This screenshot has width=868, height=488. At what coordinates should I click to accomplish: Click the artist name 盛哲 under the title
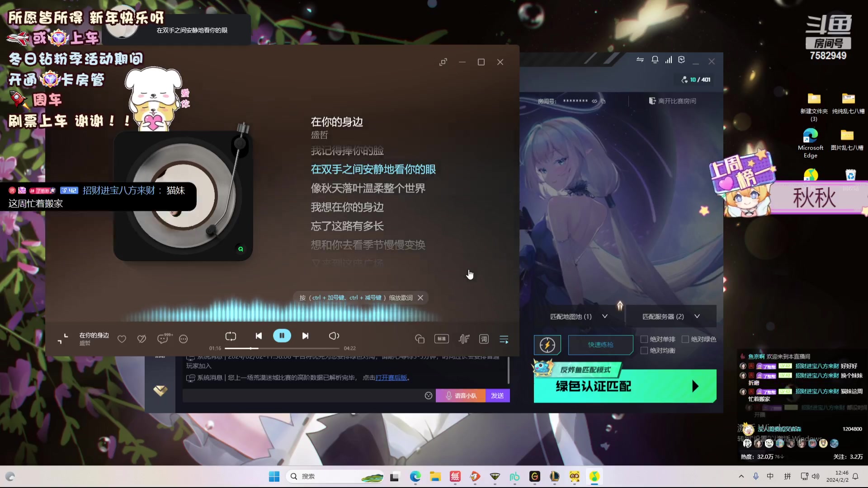click(x=319, y=135)
